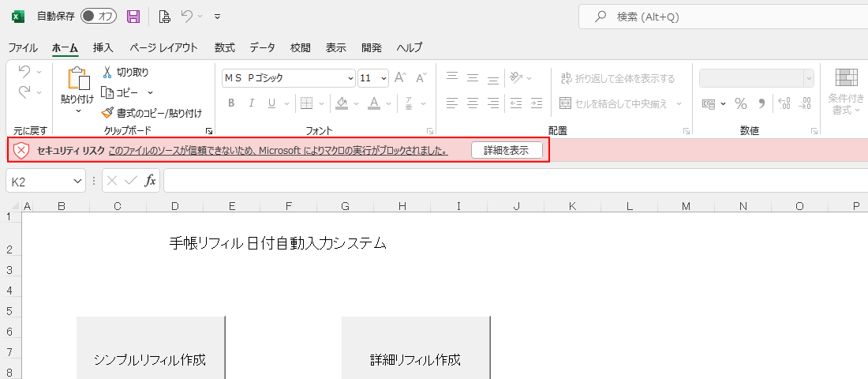This screenshot has height=379, width=868.
Task: Toggle Underline formatting
Action: click(x=272, y=103)
